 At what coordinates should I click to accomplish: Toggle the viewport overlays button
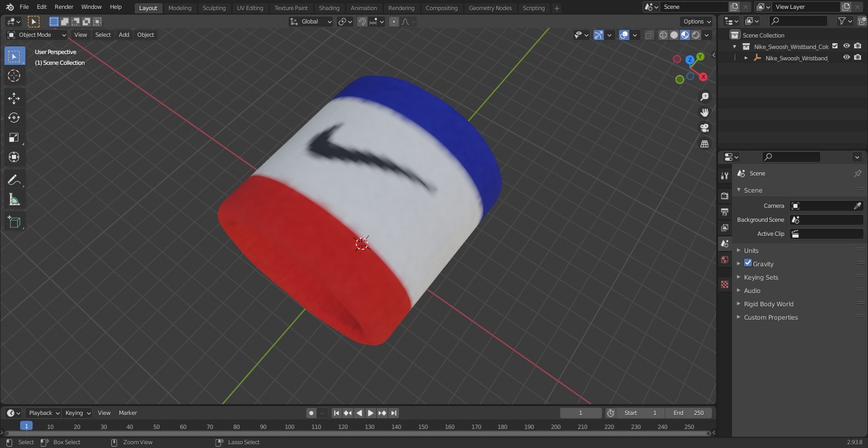[x=624, y=35]
